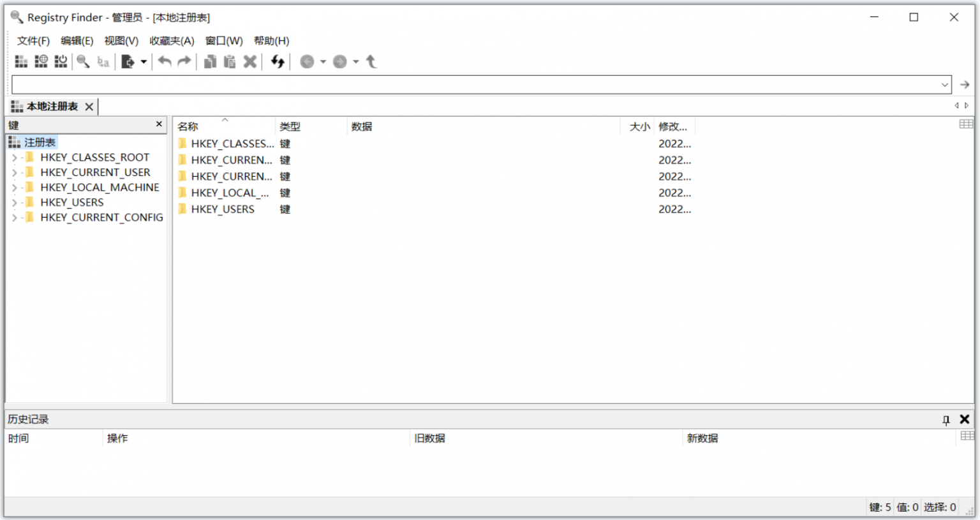Export the registry using the export icon
980x520 pixels.
129,61
